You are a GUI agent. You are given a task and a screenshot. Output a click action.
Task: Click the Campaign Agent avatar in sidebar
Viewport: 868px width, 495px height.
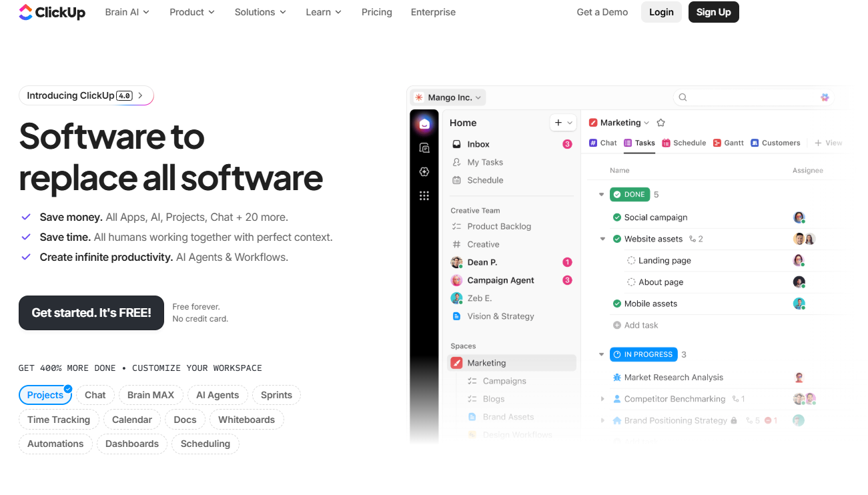pyautogui.click(x=457, y=280)
